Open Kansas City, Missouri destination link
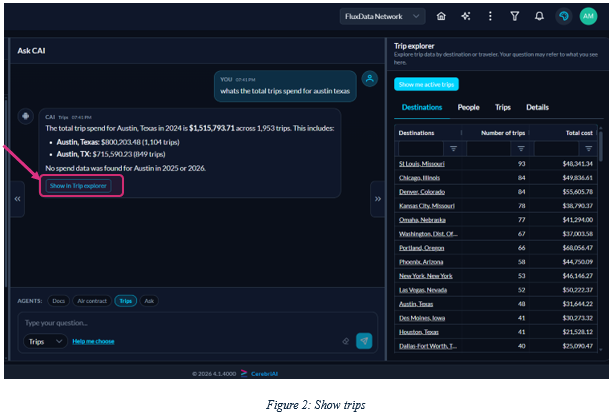The height and width of the screenshot is (412, 613). pos(427,206)
